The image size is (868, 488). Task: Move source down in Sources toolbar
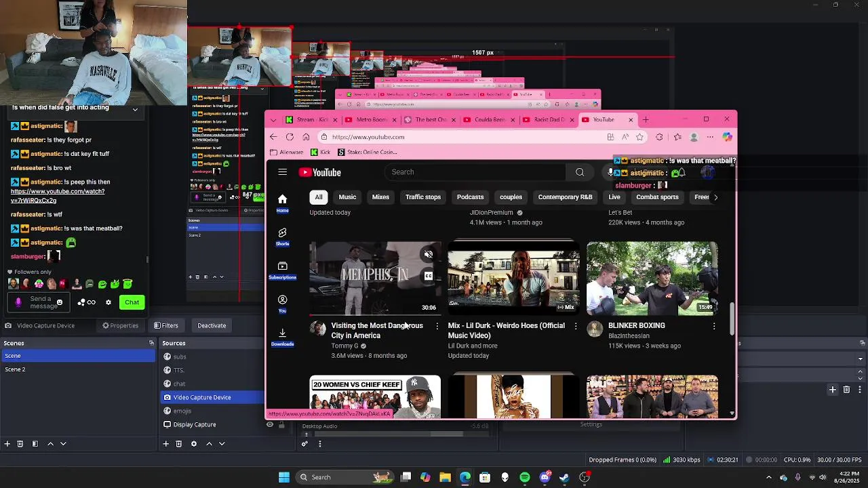[222, 444]
